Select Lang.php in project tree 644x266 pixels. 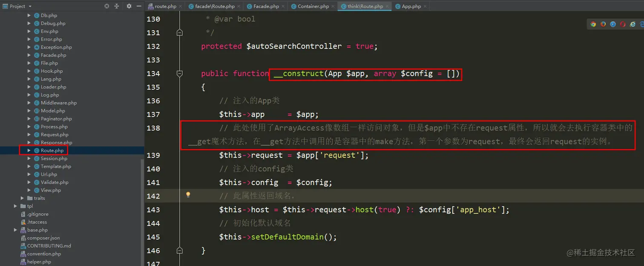coord(51,79)
